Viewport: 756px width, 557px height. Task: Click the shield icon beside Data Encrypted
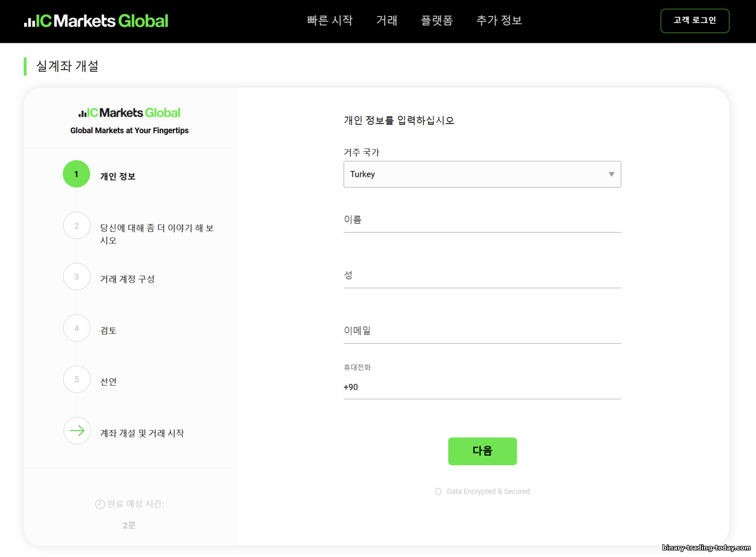(x=438, y=491)
